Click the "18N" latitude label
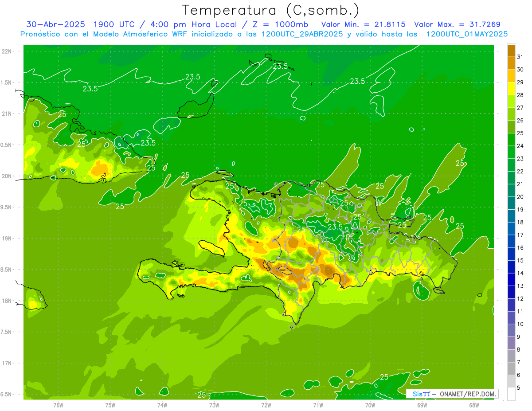 pos(7,301)
